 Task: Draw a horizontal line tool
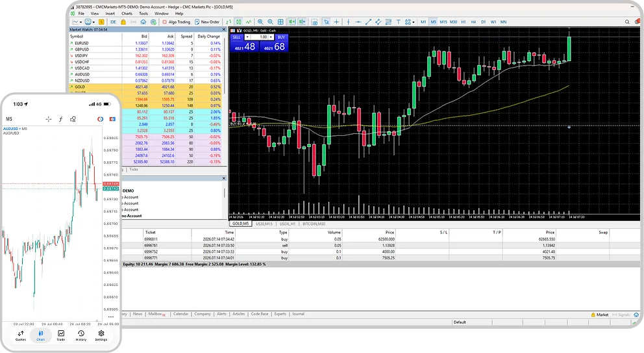(x=358, y=22)
